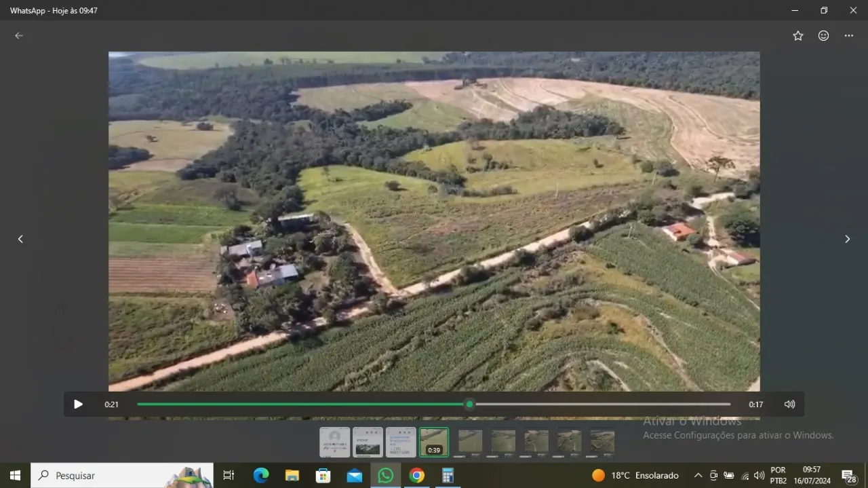Play the video

(x=78, y=405)
